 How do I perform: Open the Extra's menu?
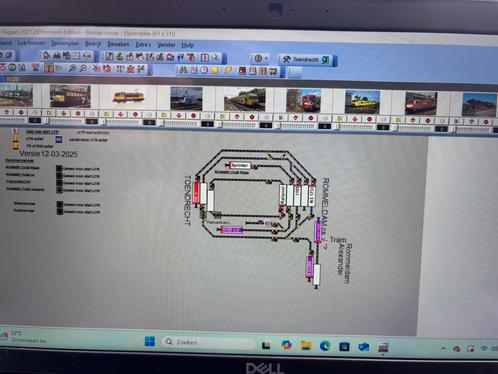(x=143, y=44)
